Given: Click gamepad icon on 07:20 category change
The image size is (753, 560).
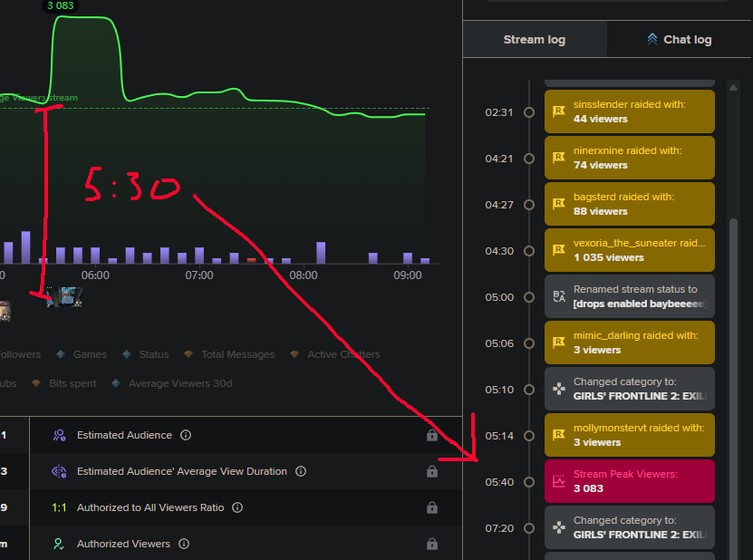Looking at the screenshot, I should [x=559, y=527].
